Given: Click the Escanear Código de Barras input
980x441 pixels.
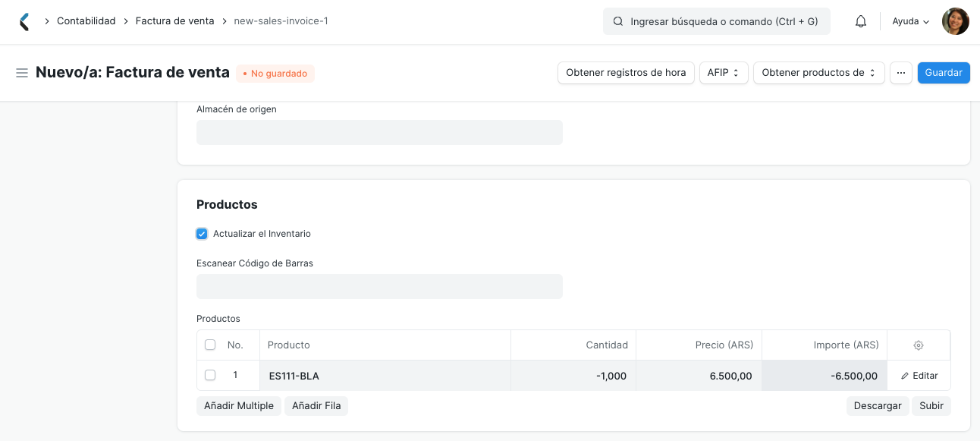Looking at the screenshot, I should tap(379, 286).
